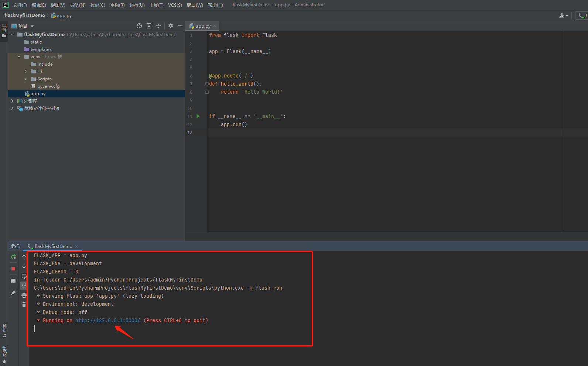Run the main block from gutter
Screen dimensions: 588x366
[x=198, y=116]
